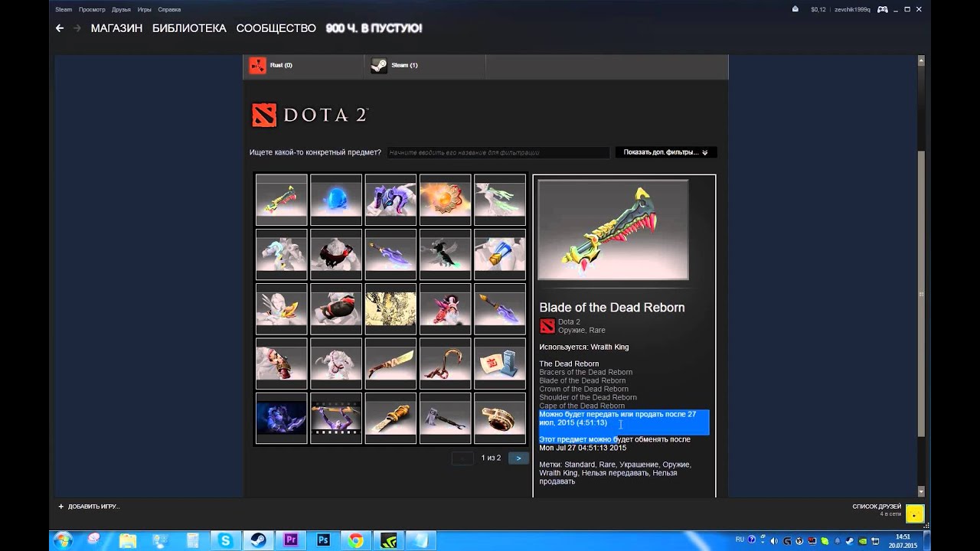Open the Rust (0) inventory tab
Image resolution: width=980 pixels, height=551 pixels.
304,66
